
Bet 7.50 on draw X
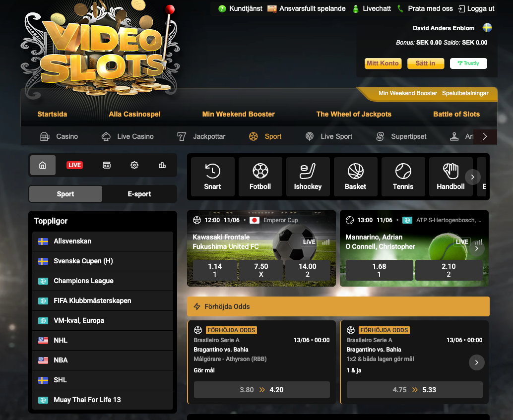[x=261, y=270]
